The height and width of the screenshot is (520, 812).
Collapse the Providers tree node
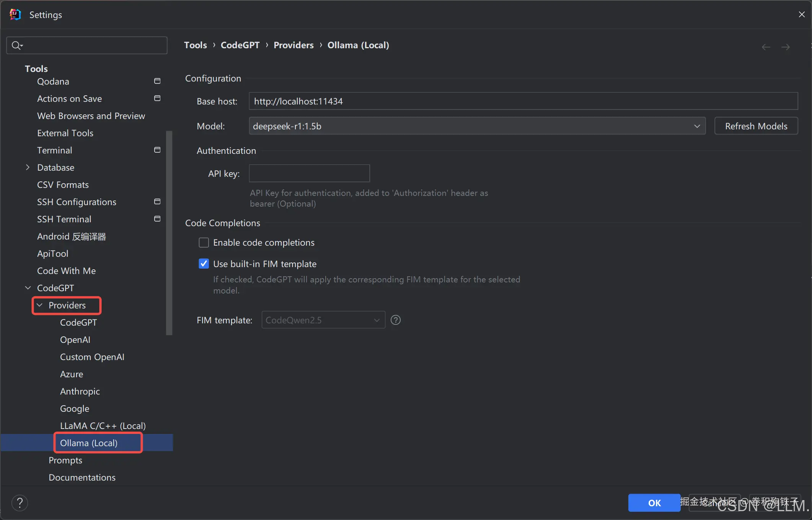point(39,305)
